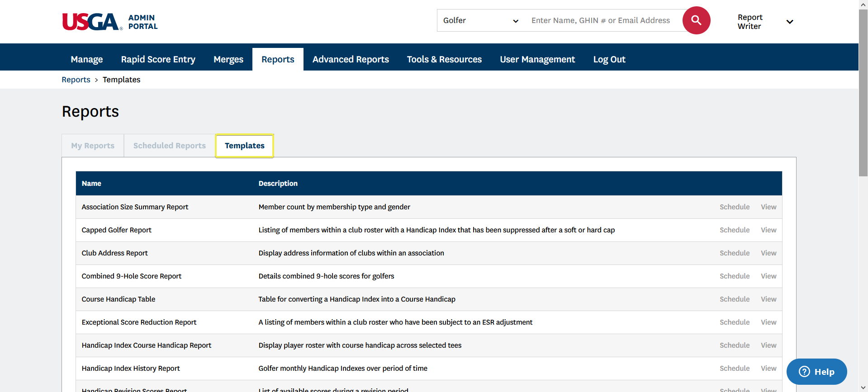Open the User Management menu
Screen dimensions: 868x392
(537, 59)
